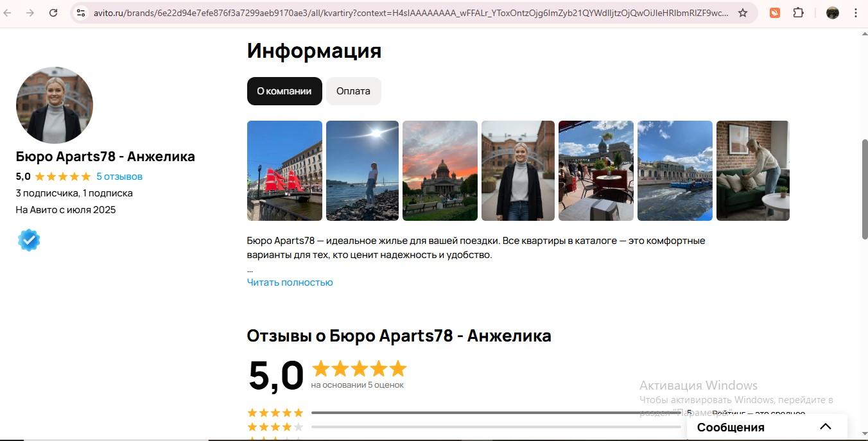Click the 3 подписчика, 1 подписка text

click(74, 193)
